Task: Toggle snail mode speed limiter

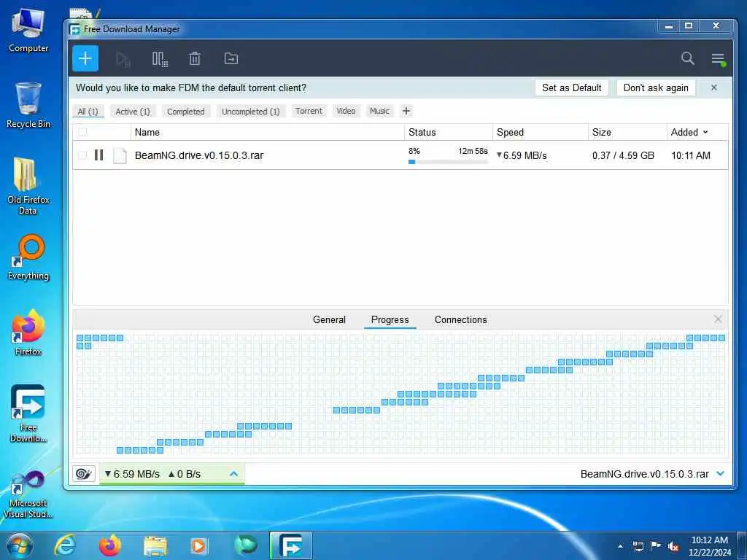Action: [83, 474]
